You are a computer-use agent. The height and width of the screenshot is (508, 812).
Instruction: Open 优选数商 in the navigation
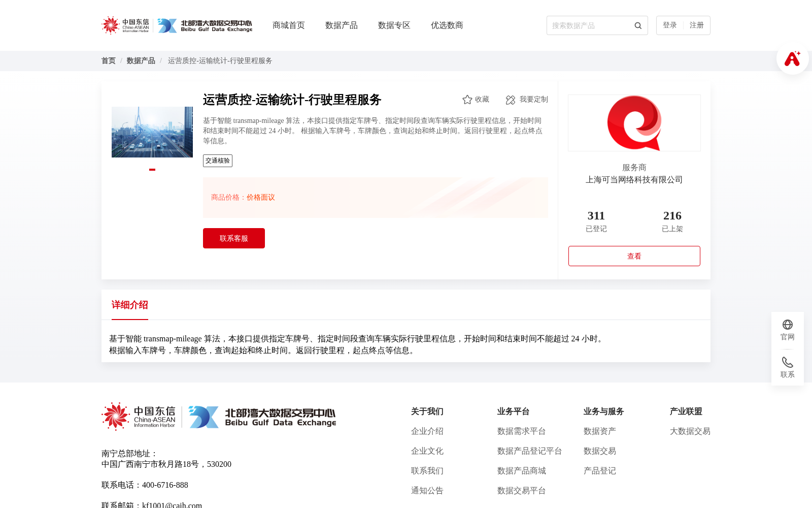tap(447, 25)
